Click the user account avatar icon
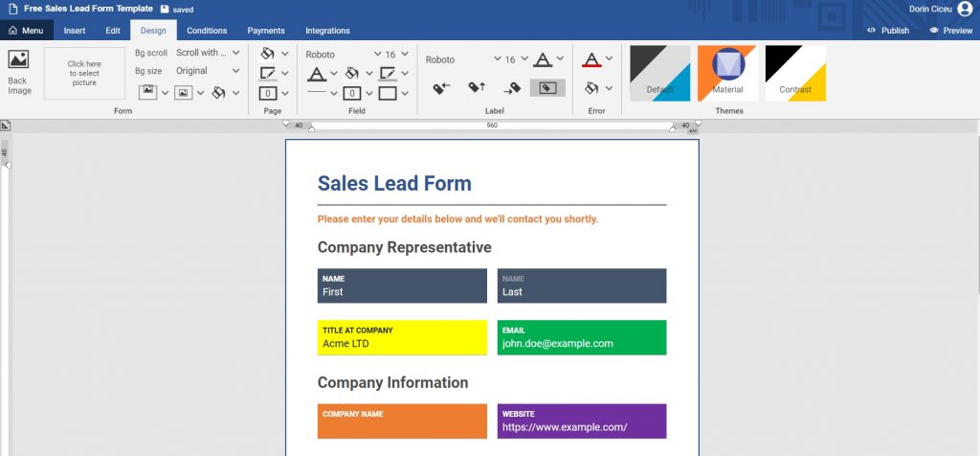 click(x=964, y=9)
